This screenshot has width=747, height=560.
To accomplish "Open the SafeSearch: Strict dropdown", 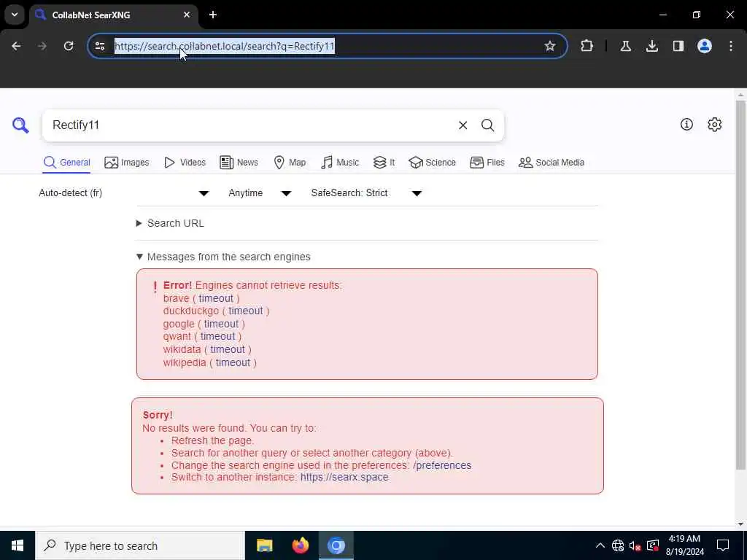I will [x=367, y=192].
